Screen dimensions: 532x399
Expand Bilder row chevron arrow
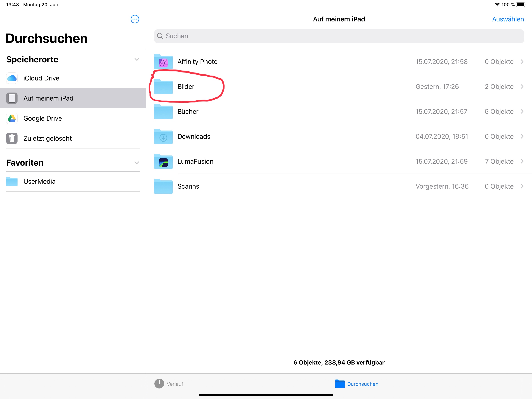coord(522,87)
